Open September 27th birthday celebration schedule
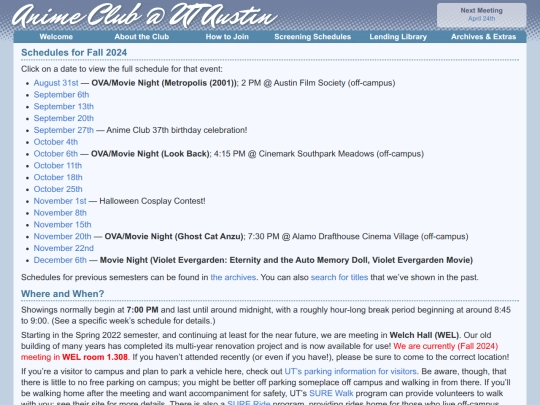Screen dimensions: 540x405 click(64, 130)
